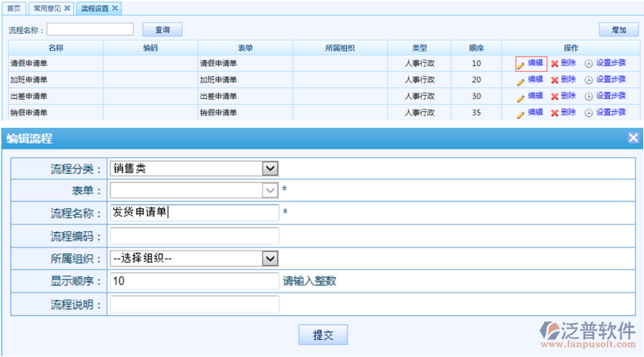The image size is (644, 357).
Task: Click edit pencil icon for 请假申请单 row
Action: 521,64
